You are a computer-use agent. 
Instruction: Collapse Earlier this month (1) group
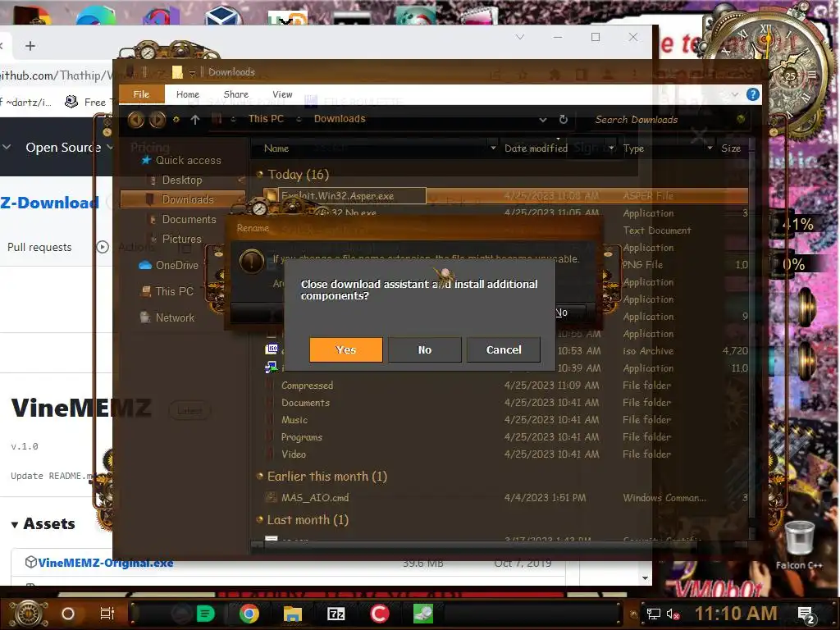click(x=260, y=476)
